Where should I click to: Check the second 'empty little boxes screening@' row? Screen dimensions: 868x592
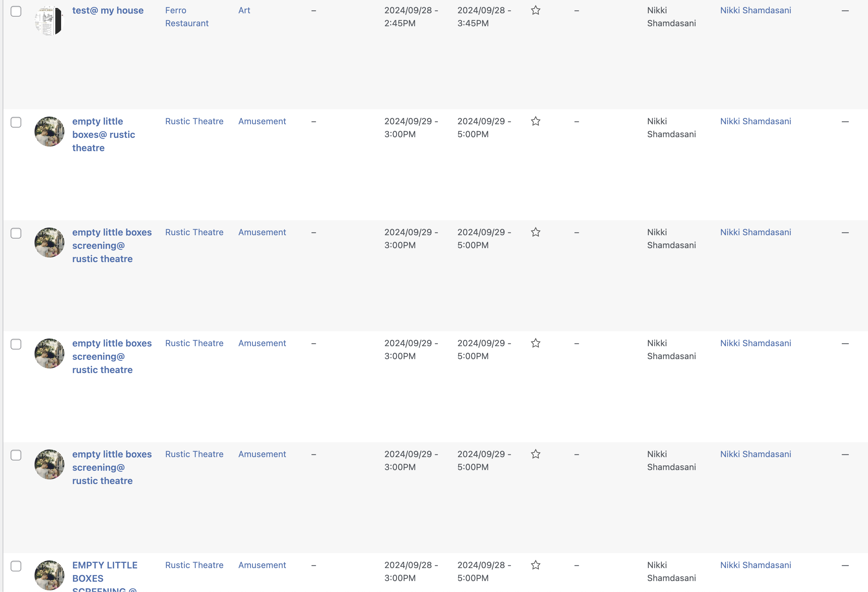coord(16,344)
